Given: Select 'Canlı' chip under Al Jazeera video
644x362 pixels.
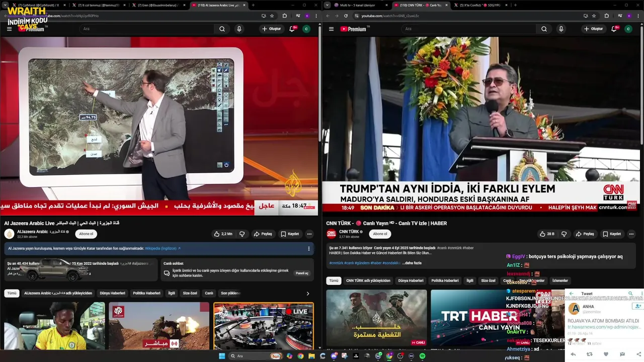Looking at the screenshot, I should click(209, 293).
